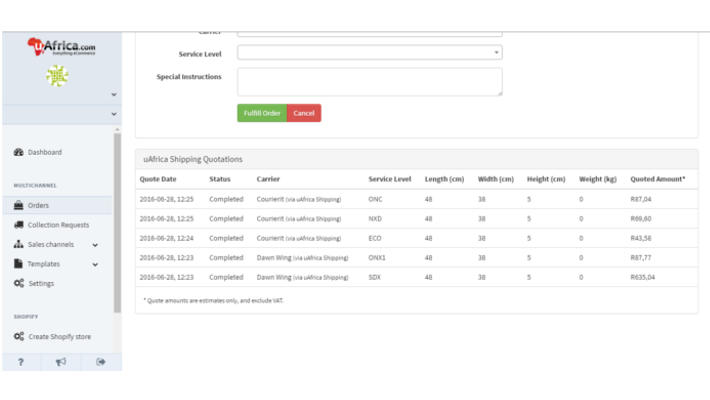This screenshot has height=400, width=710.
Task: Click the red Cancel button
Action: (x=304, y=113)
